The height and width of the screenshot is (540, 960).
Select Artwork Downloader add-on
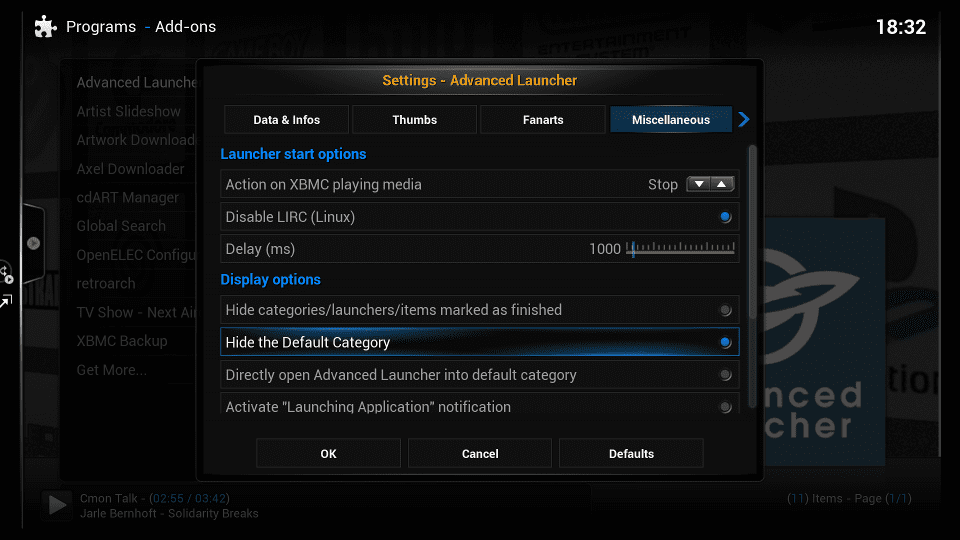pos(135,140)
